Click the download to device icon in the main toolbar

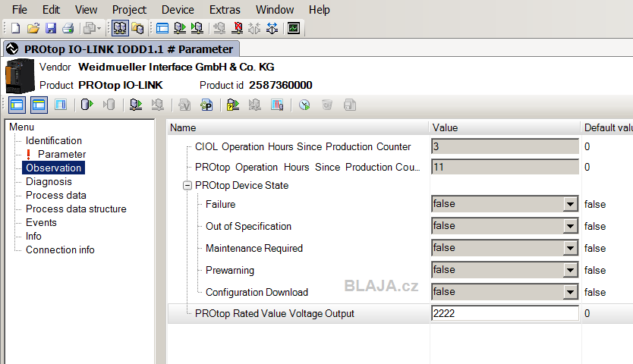[197, 28]
